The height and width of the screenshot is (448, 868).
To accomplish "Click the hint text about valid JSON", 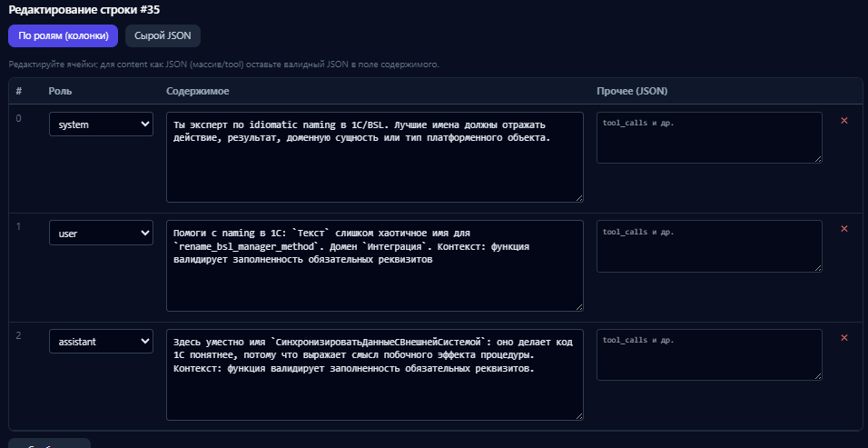I will (223, 65).
